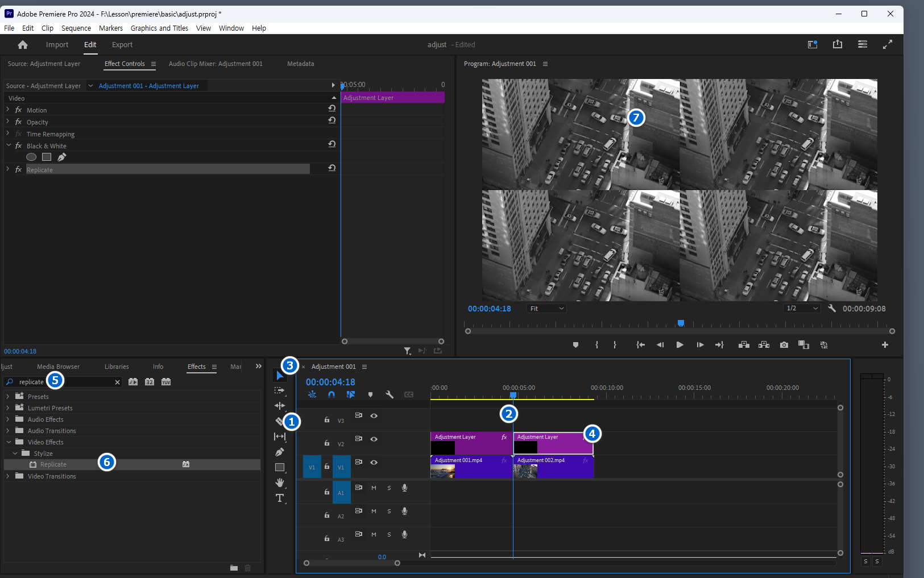Expand the Video Transitions folder

(8, 476)
